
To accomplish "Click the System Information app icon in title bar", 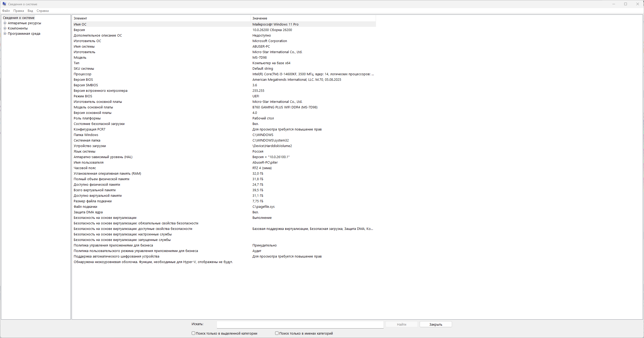I will (x=4, y=4).
